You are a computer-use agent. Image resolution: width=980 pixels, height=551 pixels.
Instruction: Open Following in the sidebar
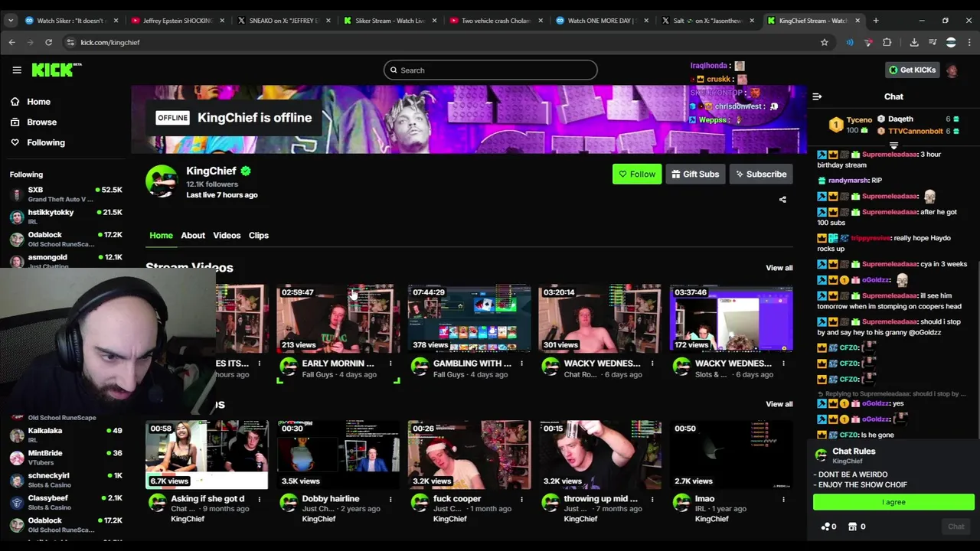[46, 142]
